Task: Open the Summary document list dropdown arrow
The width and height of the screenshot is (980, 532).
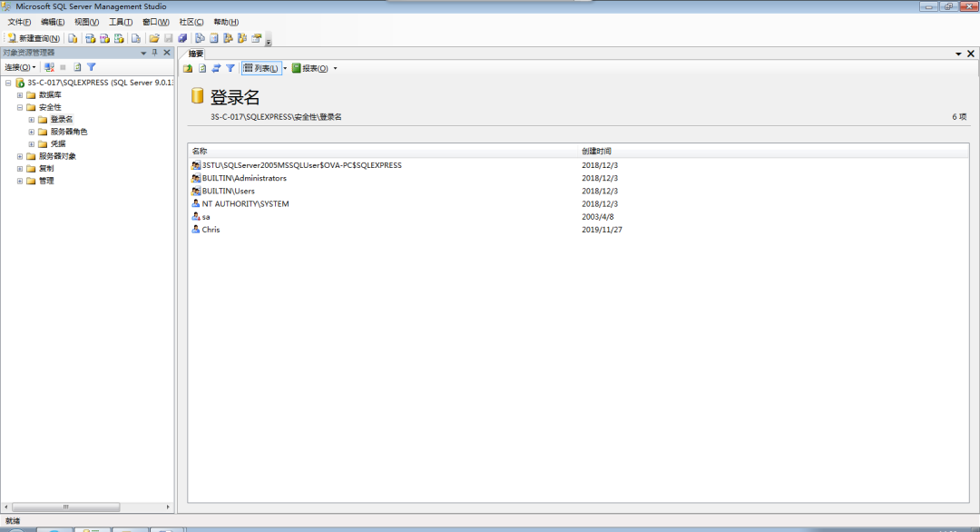Action: [x=958, y=54]
